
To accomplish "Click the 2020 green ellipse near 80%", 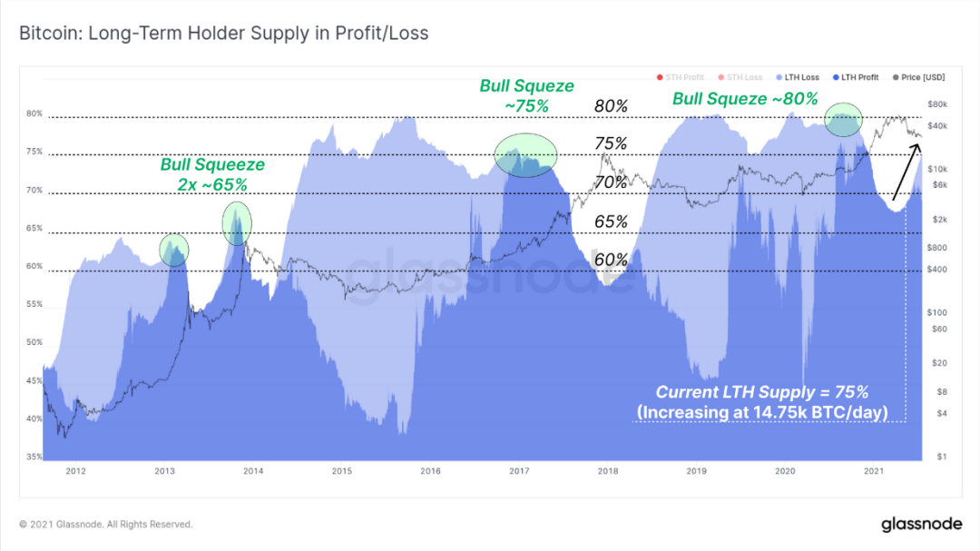I will click(843, 120).
